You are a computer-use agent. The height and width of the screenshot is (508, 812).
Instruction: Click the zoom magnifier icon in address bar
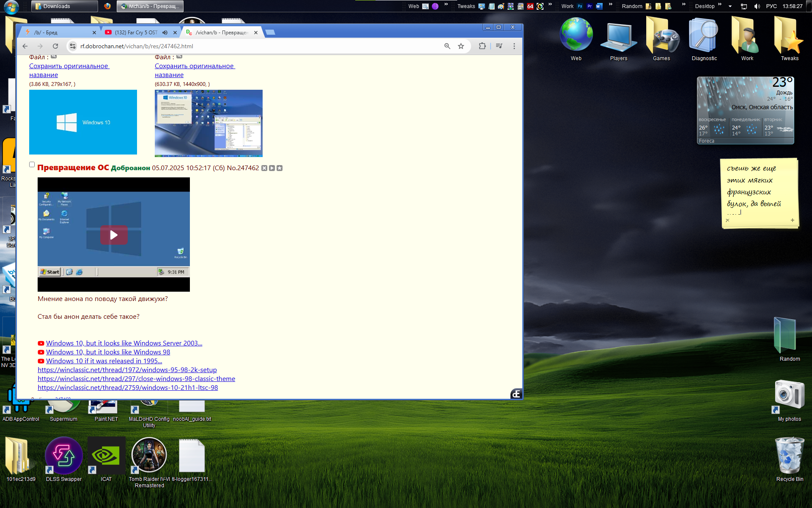(447, 46)
